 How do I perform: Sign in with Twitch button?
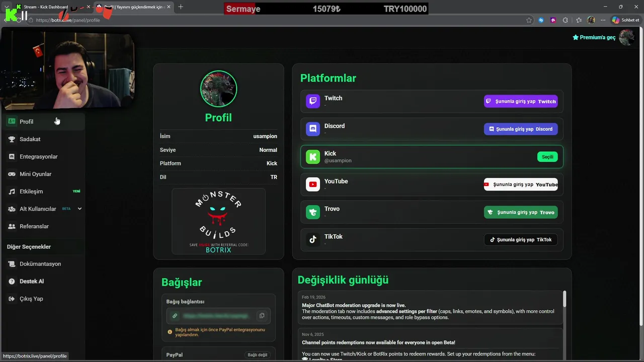(x=521, y=101)
